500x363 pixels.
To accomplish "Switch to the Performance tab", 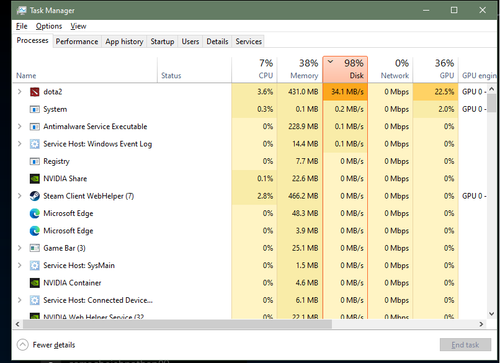I will point(77,41).
